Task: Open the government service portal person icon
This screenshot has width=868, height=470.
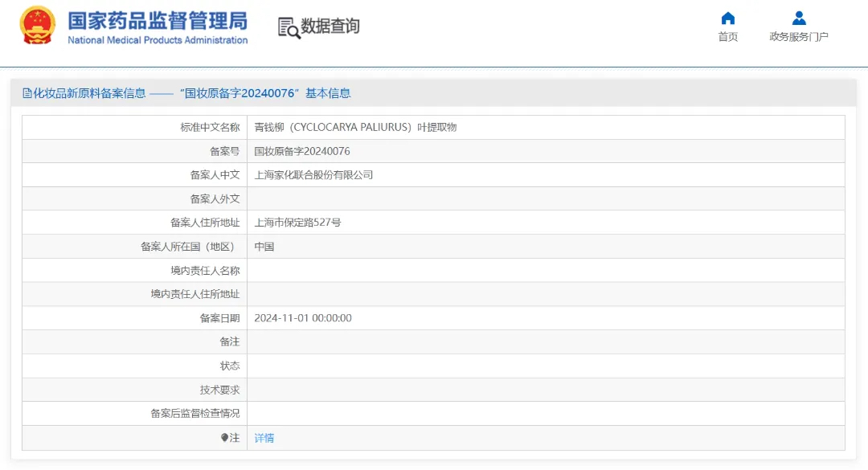Action: pos(799,18)
